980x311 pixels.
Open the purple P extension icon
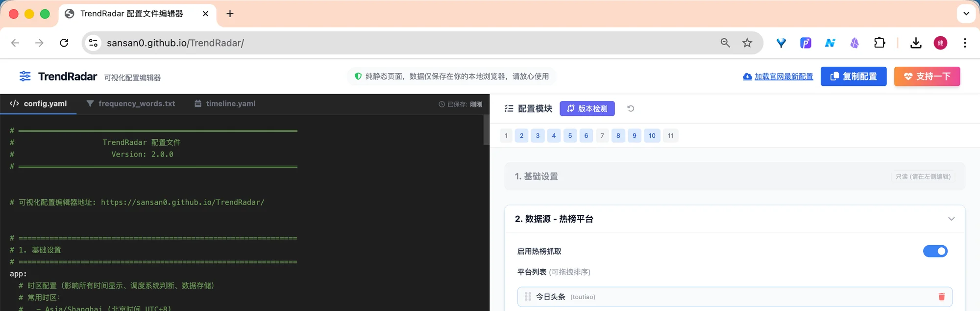(x=806, y=43)
